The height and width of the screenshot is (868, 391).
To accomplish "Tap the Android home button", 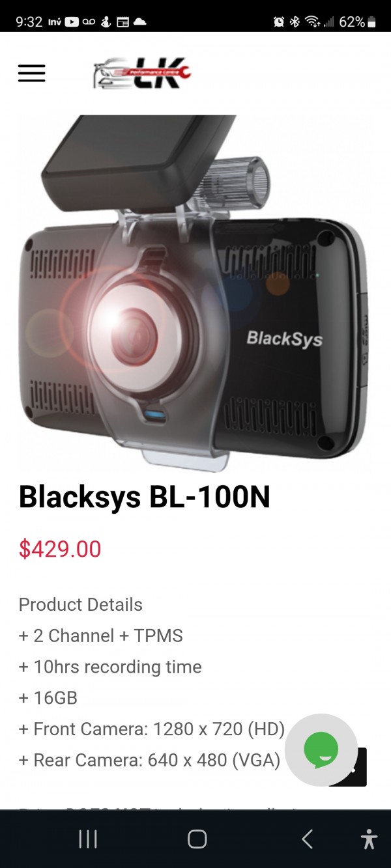I will click(x=197, y=839).
